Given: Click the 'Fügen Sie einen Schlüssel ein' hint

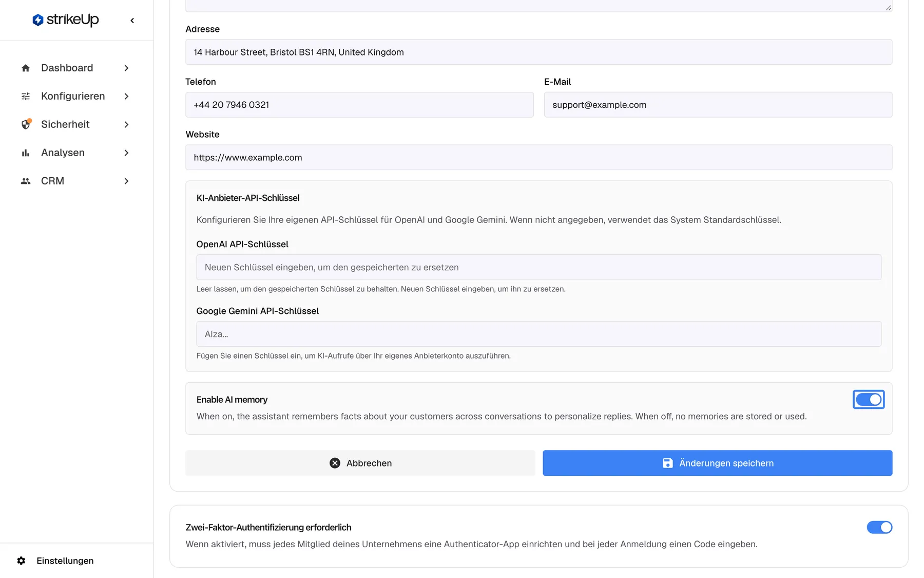Looking at the screenshot, I should tap(353, 356).
